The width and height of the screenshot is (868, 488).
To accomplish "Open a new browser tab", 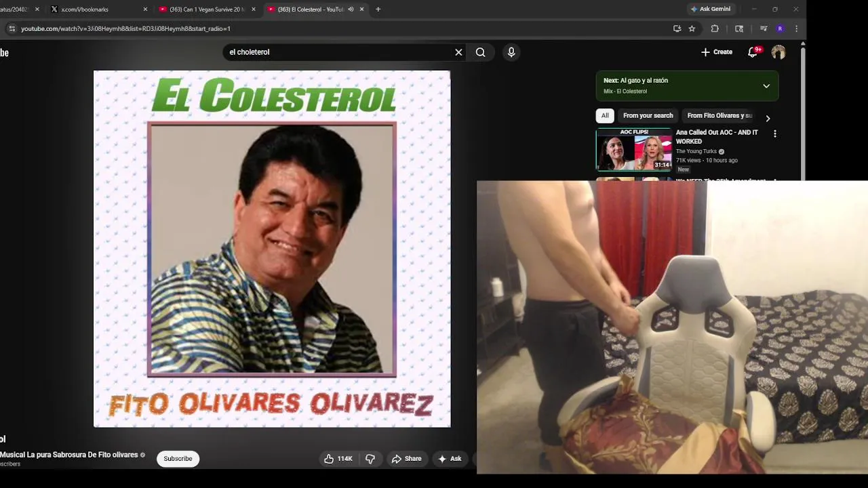I will tap(378, 9).
